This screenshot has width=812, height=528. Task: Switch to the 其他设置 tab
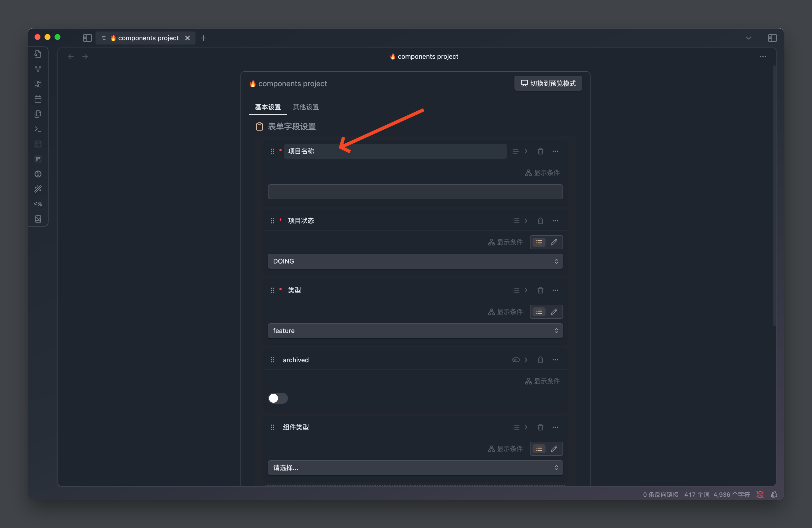306,107
